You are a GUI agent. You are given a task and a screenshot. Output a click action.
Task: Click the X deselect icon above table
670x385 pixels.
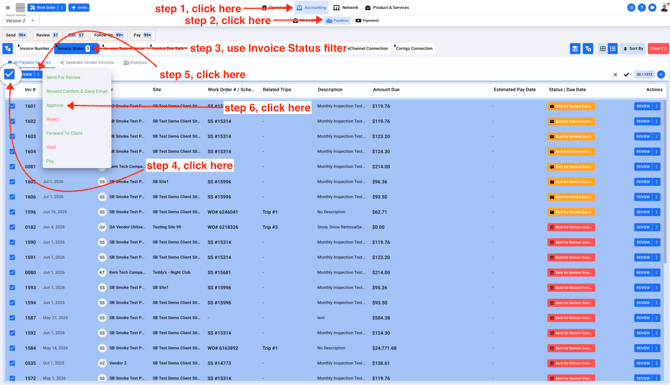[615, 75]
